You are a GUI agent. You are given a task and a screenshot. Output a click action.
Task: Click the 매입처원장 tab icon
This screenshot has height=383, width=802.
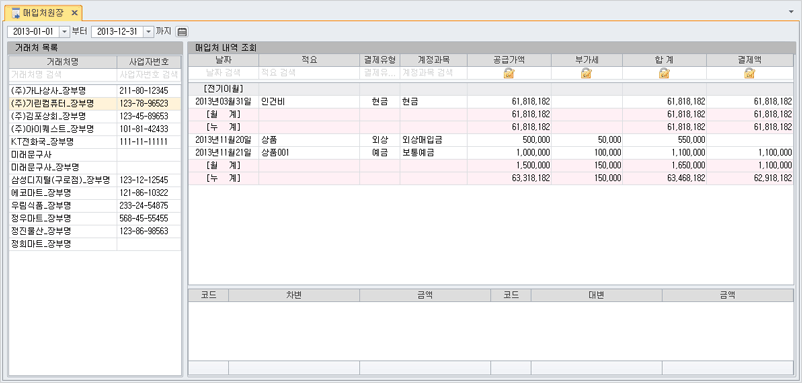click(x=16, y=12)
